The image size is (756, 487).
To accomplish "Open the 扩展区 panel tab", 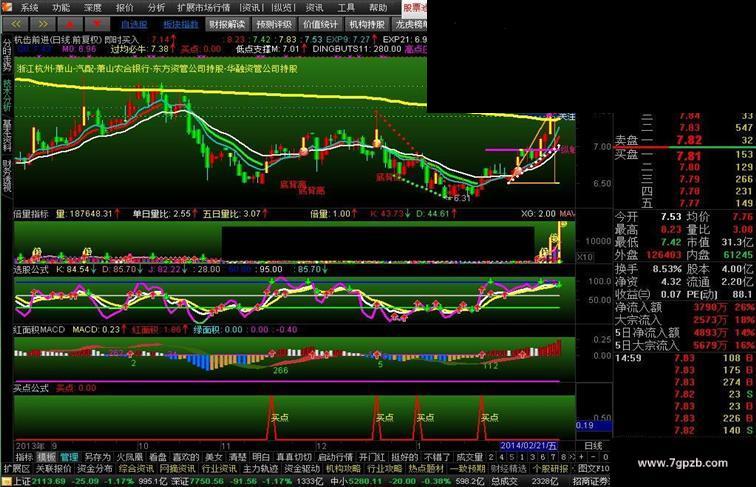I will [17, 468].
